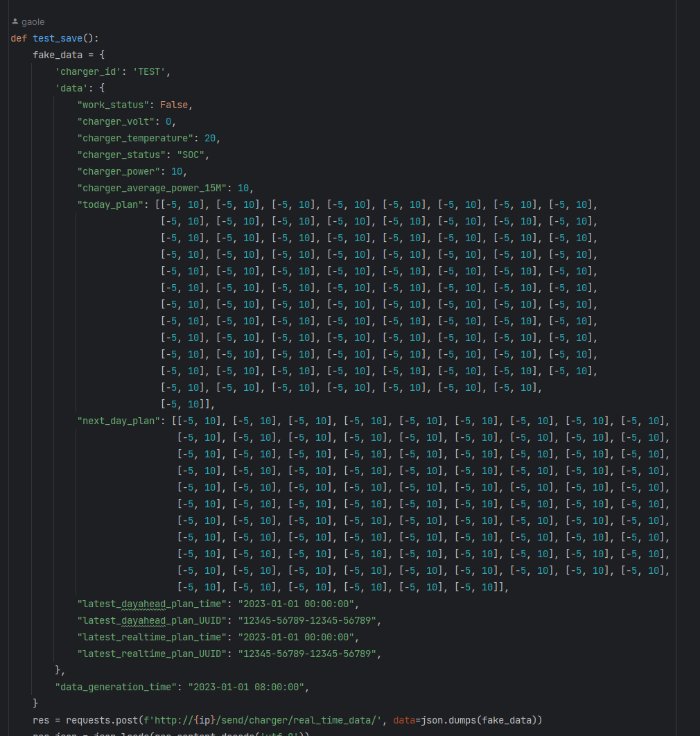Open the gaole author annotation

pyautogui.click(x=34, y=20)
